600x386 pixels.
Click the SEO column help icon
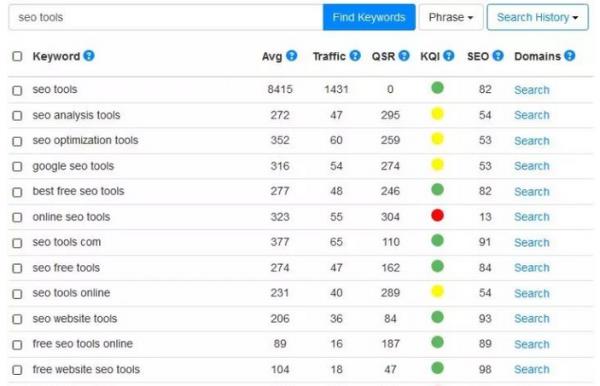(x=498, y=56)
